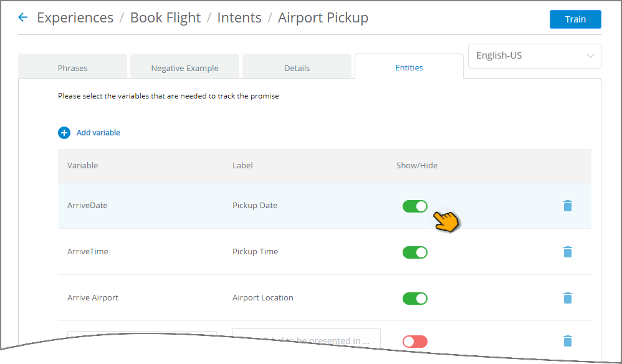Enable the red toggle on last row

415,342
